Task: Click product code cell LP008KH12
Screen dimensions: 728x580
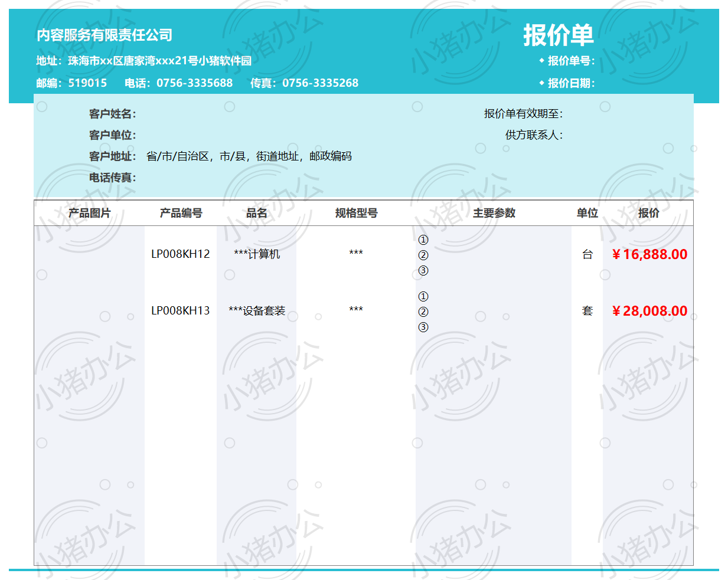Action: tap(181, 254)
